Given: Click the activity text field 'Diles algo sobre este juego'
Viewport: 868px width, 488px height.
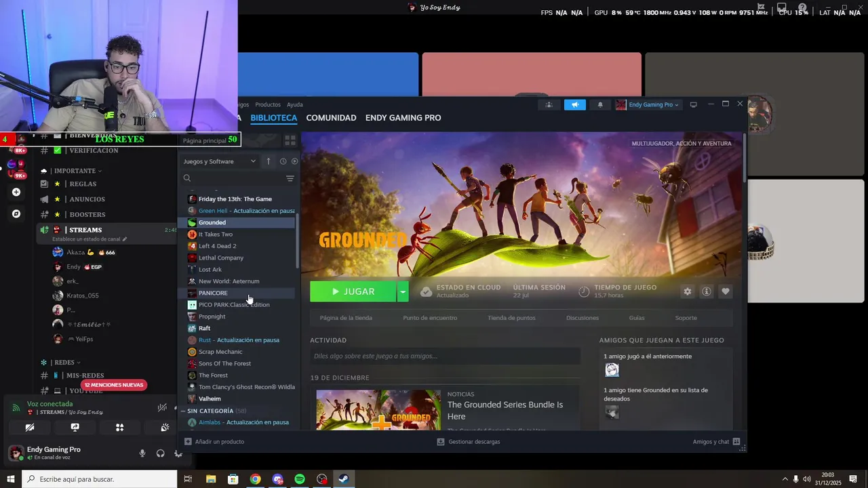Looking at the screenshot, I should coord(445,356).
